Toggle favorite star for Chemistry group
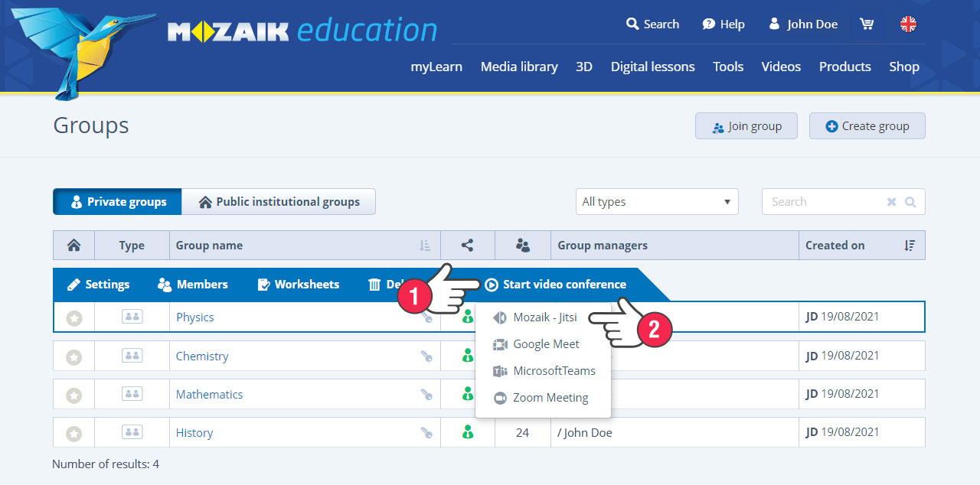The width and height of the screenshot is (980, 485). [x=73, y=356]
